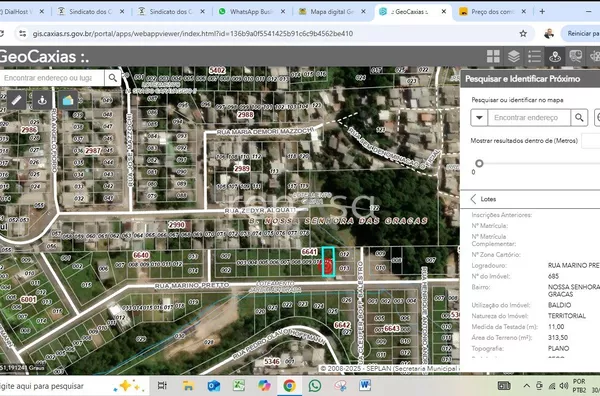Click block label 6001 on map

[x=29, y=300]
